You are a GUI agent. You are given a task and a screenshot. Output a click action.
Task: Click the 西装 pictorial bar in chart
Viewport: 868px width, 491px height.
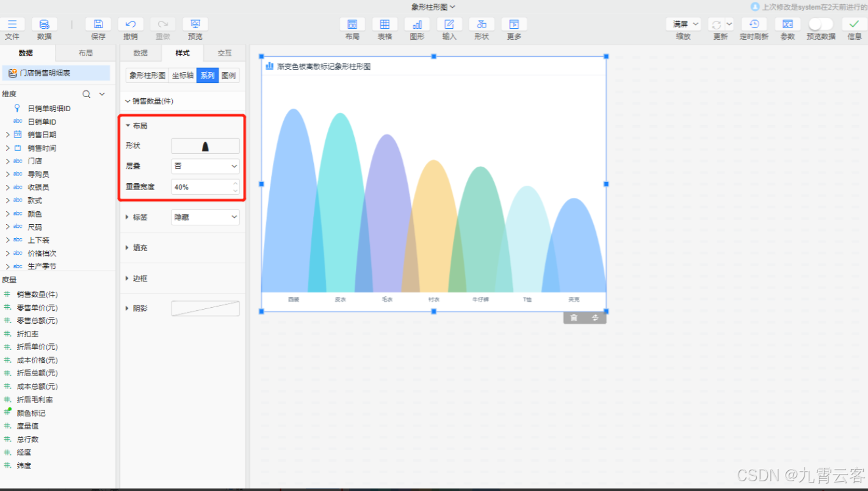294,202
